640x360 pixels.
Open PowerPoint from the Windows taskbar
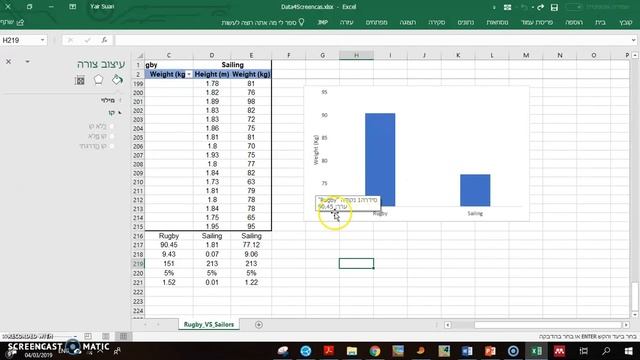[x=490, y=351]
